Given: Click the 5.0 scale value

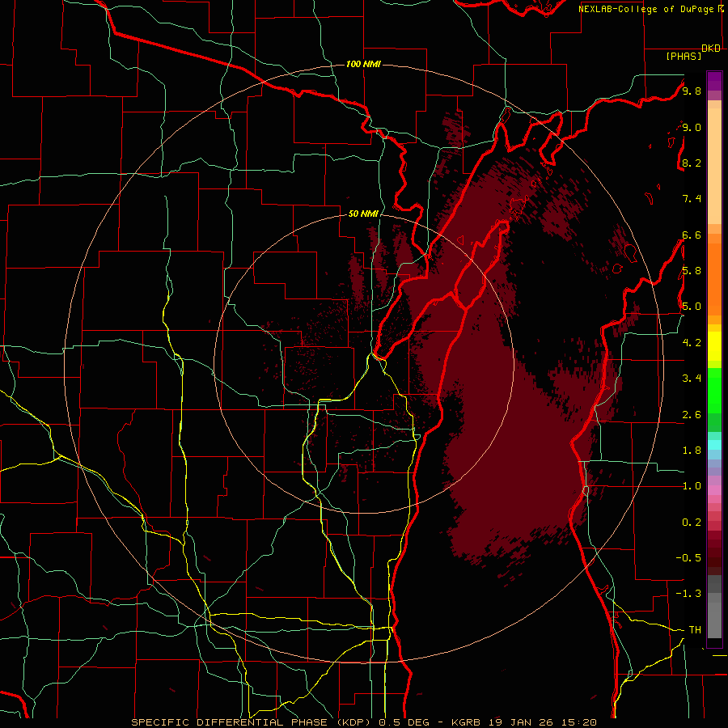Looking at the screenshot, I should coord(692,307).
